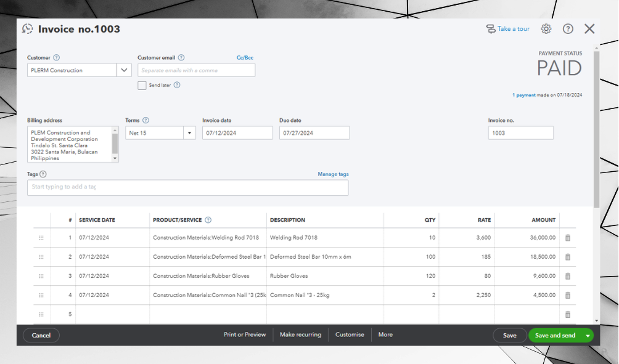
Task: Click Save and send button
Action: (x=555, y=335)
